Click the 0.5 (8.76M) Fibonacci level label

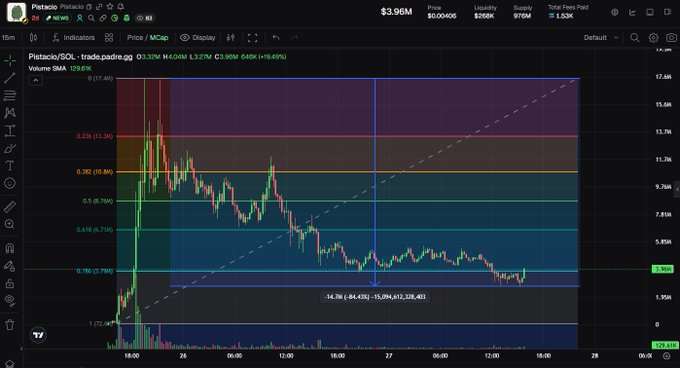pyautogui.click(x=98, y=201)
